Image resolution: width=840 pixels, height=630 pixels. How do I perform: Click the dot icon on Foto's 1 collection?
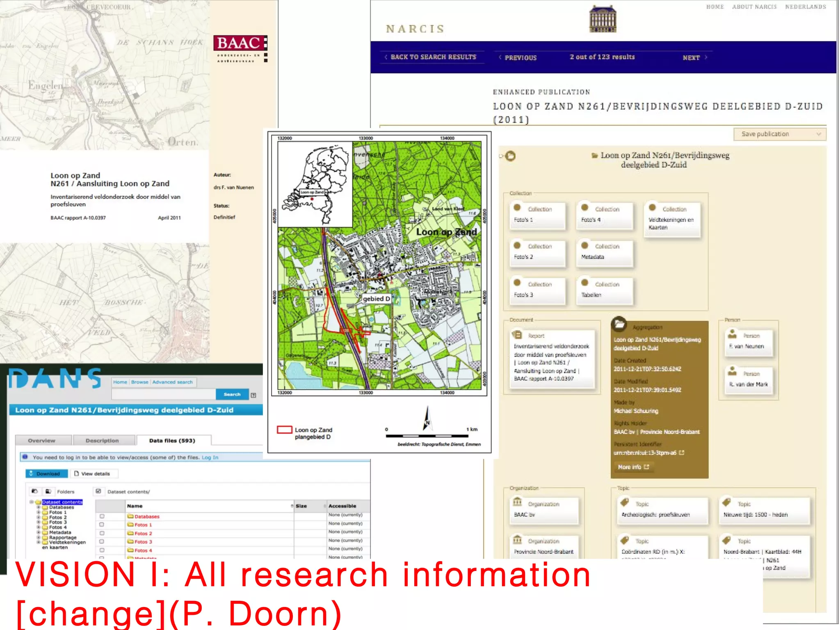[x=517, y=208]
